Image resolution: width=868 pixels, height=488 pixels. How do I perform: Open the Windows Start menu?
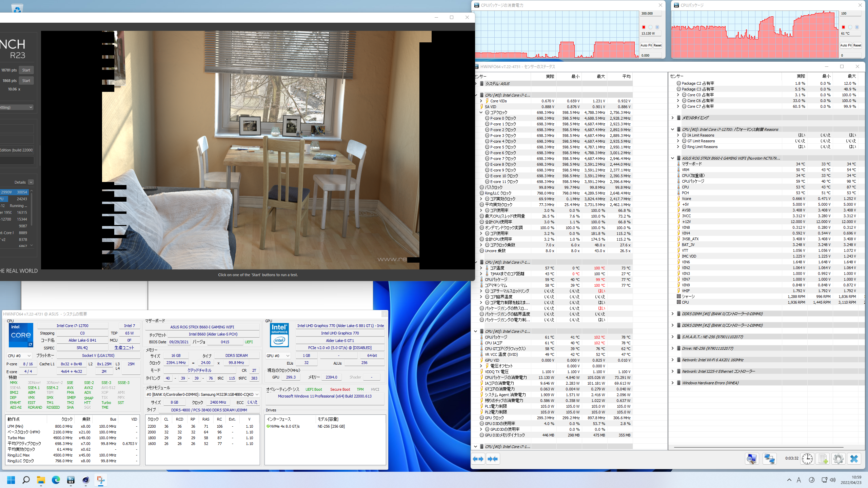click(11, 480)
